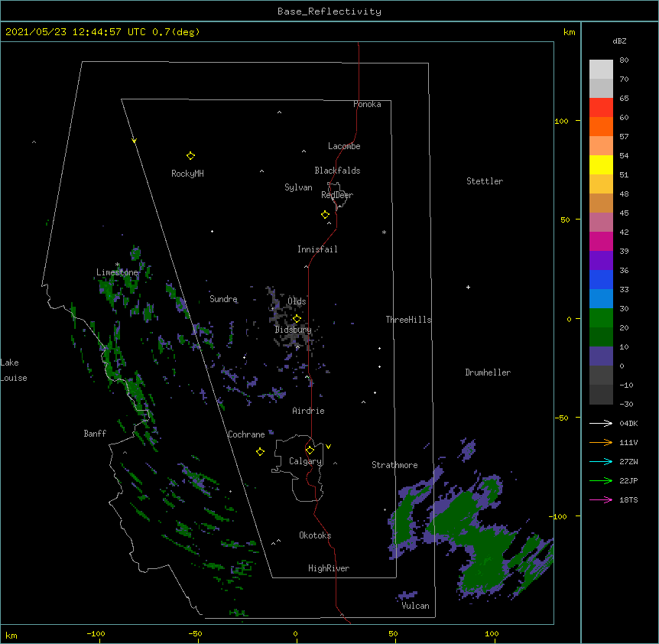Viewport: 659px width, 644px height.
Task: Click the Strathmore label
Action: (x=394, y=465)
